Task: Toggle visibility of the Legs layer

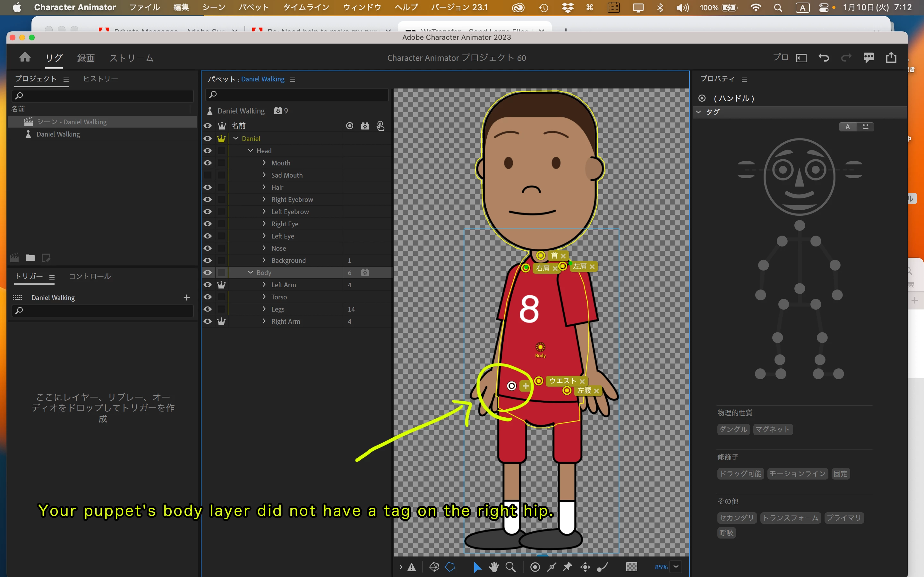Action: [207, 309]
